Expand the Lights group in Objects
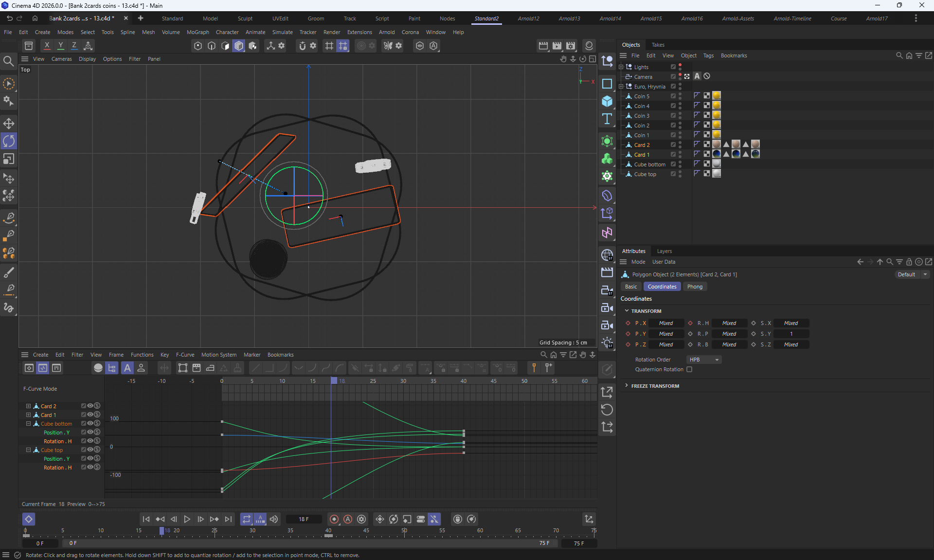934x560 pixels. click(x=621, y=67)
